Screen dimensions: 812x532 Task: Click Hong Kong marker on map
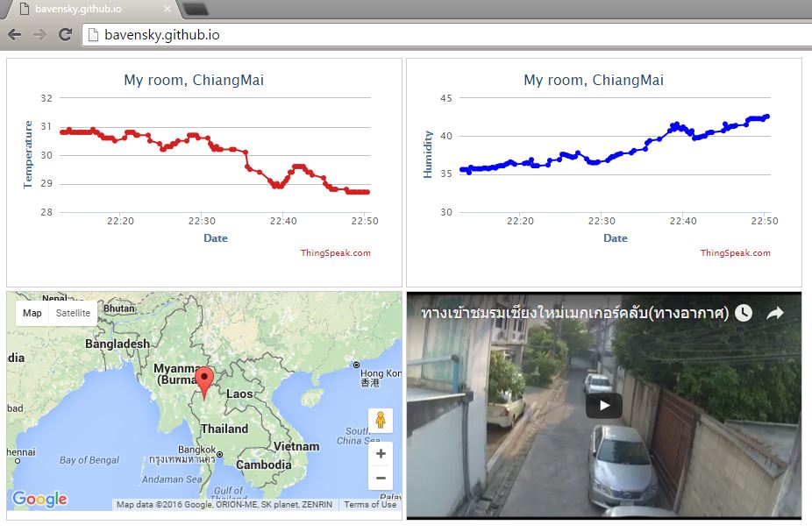tap(356, 365)
